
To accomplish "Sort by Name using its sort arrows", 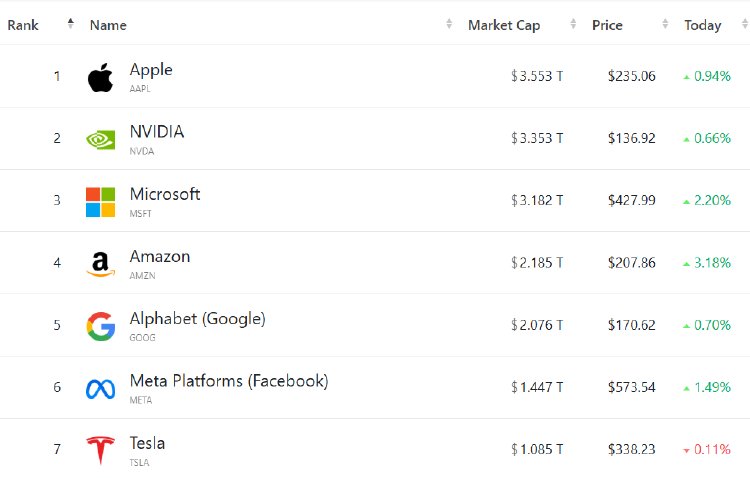I will (x=449, y=23).
